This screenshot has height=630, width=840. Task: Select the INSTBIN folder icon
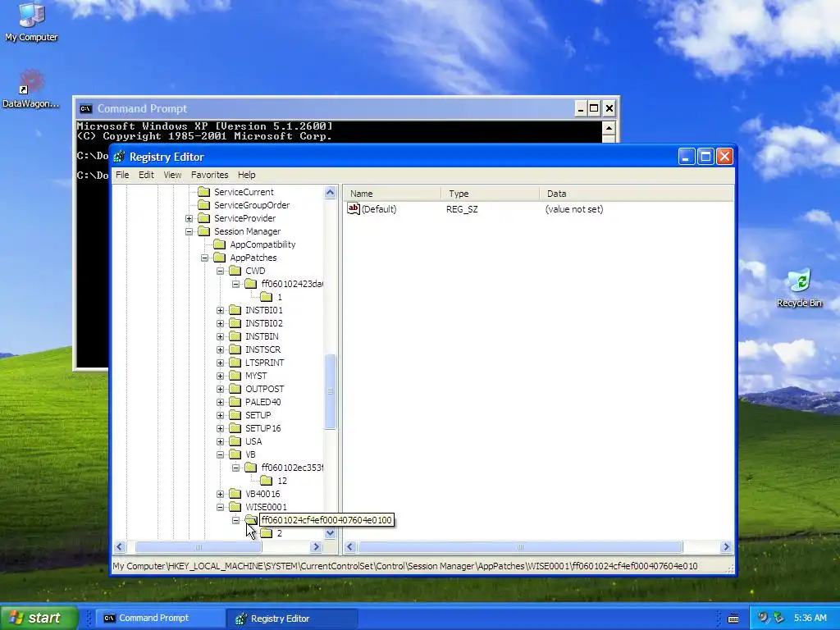click(235, 336)
